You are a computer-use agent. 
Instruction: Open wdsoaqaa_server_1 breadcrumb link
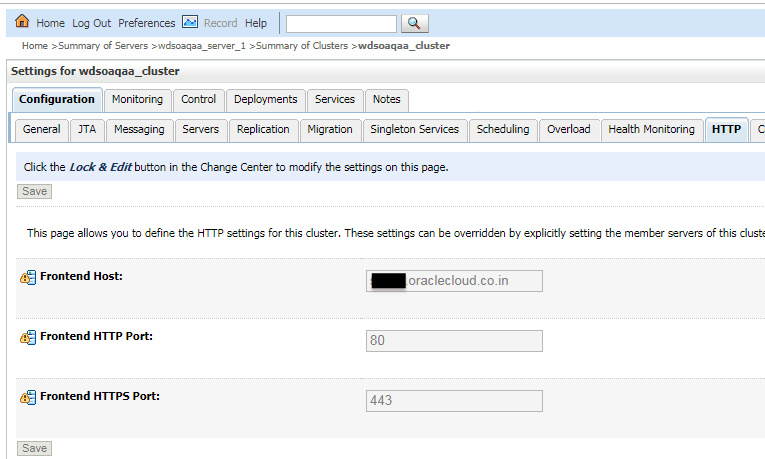[x=202, y=45]
